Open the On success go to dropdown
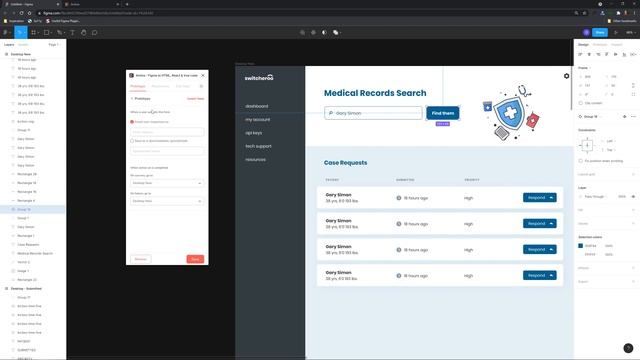The image size is (640, 360). coord(167,183)
